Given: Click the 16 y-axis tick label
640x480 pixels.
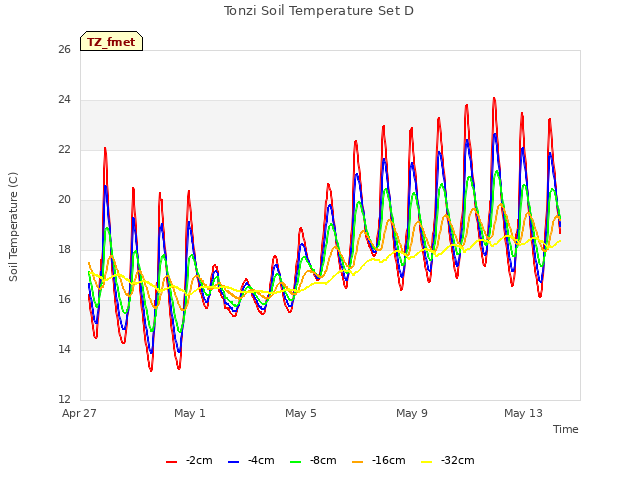Looking at the screenshot, I should point(64,300).
